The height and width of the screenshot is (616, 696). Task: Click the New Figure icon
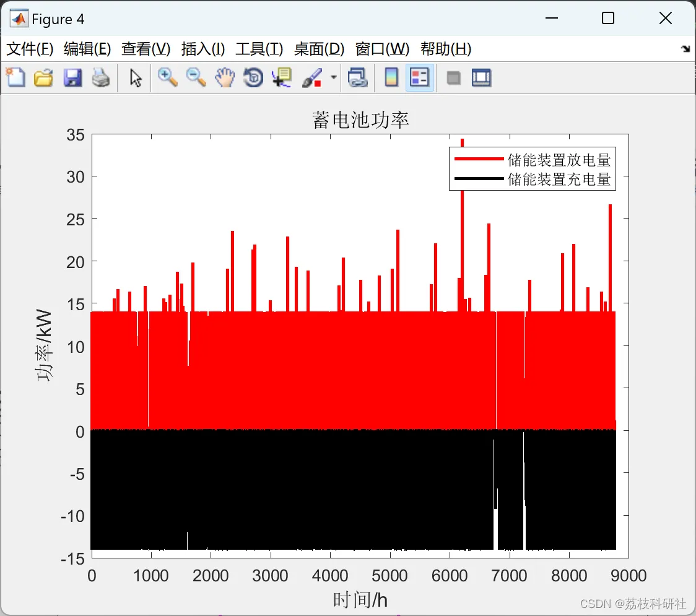coord(16,77)
